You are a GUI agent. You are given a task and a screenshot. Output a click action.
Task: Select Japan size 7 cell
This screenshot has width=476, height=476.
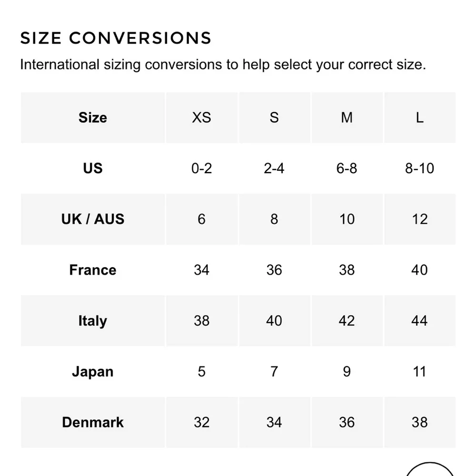pos(274,371)
